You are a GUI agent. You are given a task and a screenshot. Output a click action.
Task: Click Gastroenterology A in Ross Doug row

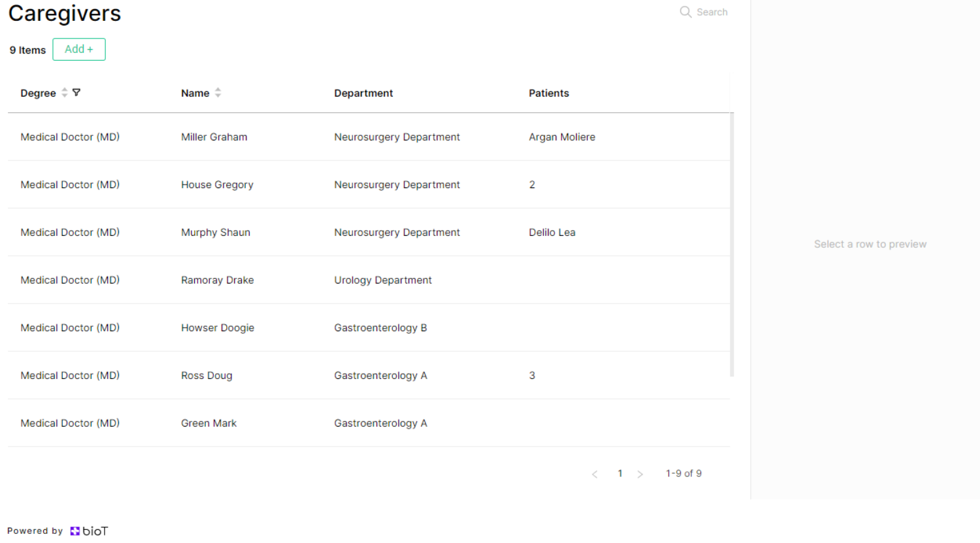380,376
